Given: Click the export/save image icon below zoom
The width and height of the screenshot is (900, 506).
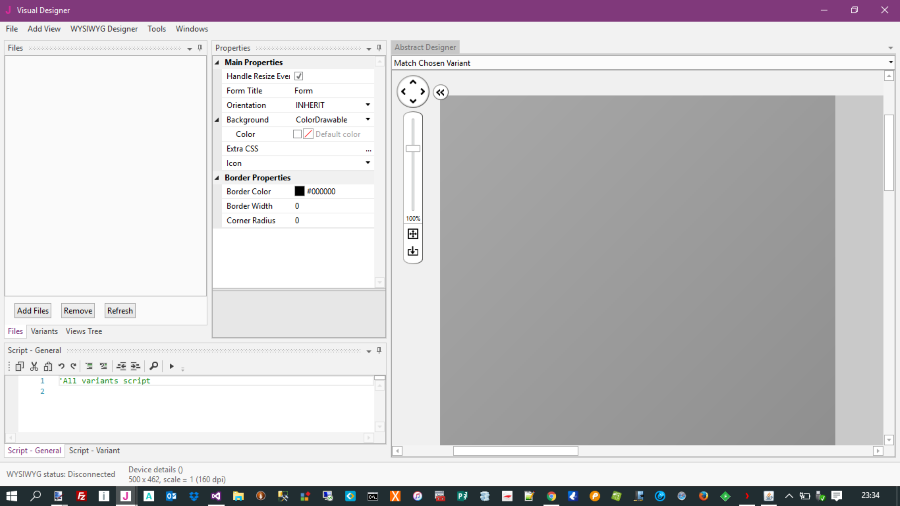Looking at the screenshot, I should click(413, 251).
